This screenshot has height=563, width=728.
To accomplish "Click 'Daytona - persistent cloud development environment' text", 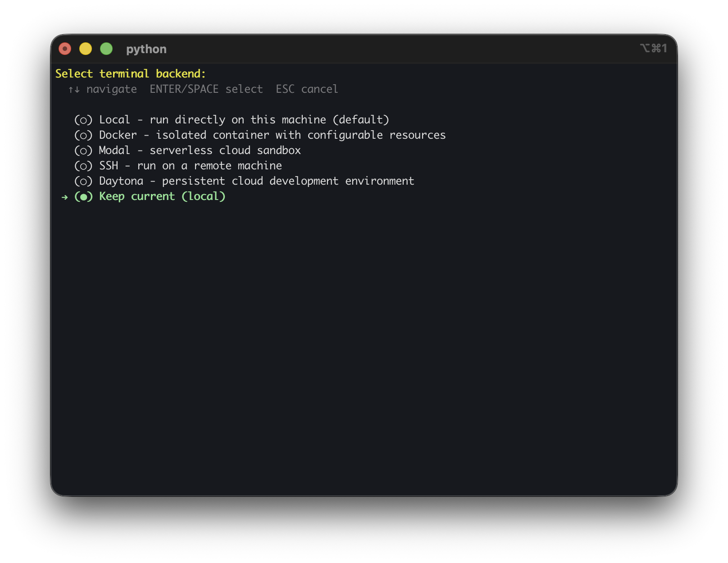I will point(257,181).
